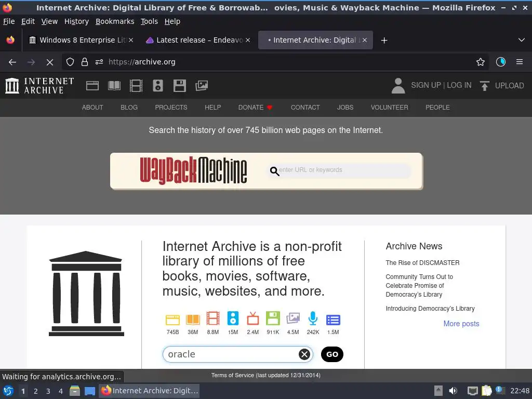Click the yellow web pages icon labeled 745B
The height and width of the screenshot is (399, 532).
point(172,320)
